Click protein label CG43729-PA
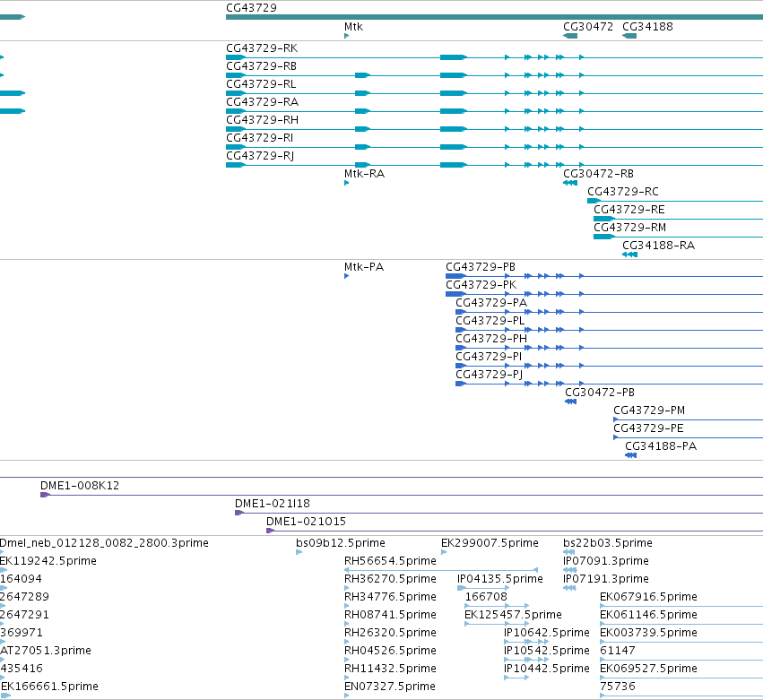 [491, 303]
